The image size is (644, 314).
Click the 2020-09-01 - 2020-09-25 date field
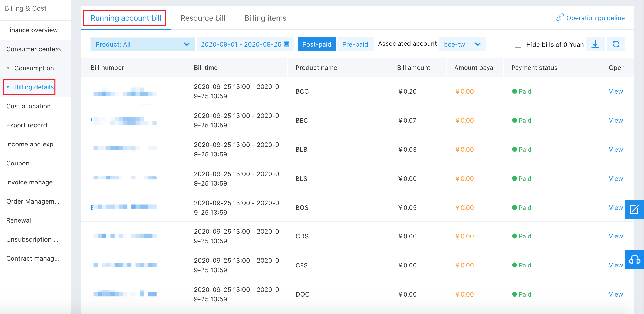click(x=241, y=44)
